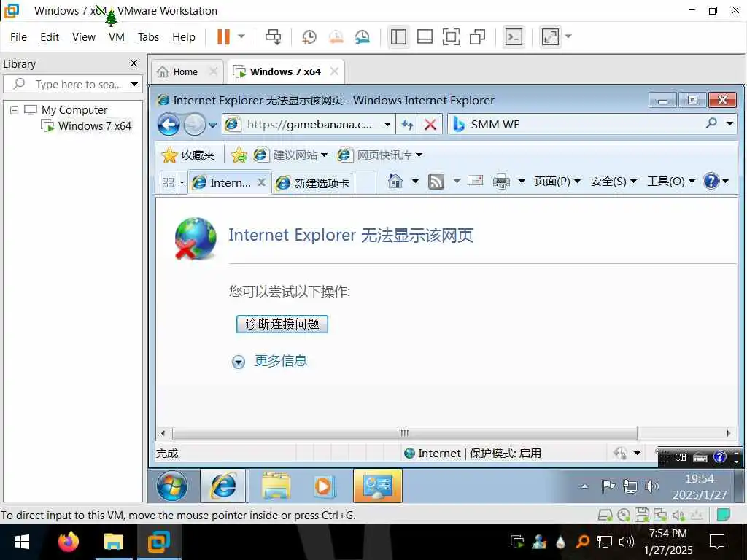Open the VMware Edit menu

pyautogui.click(x=50, y=37)
